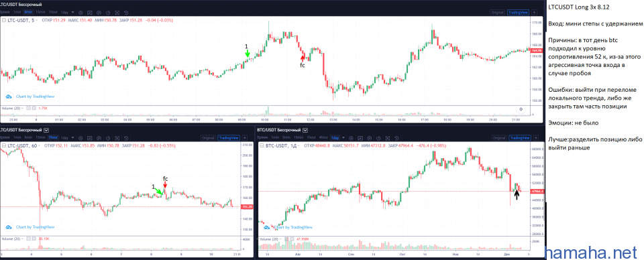Open settings icon in BTC chart toolbar
This screenshot has width=644, height=260.
[x=369, y=138]
